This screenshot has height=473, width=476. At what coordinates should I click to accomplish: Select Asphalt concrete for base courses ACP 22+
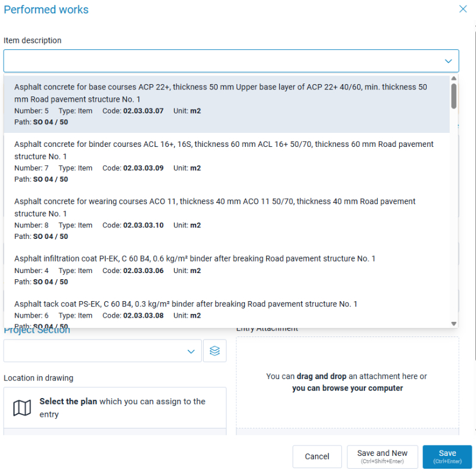point(227,104)
